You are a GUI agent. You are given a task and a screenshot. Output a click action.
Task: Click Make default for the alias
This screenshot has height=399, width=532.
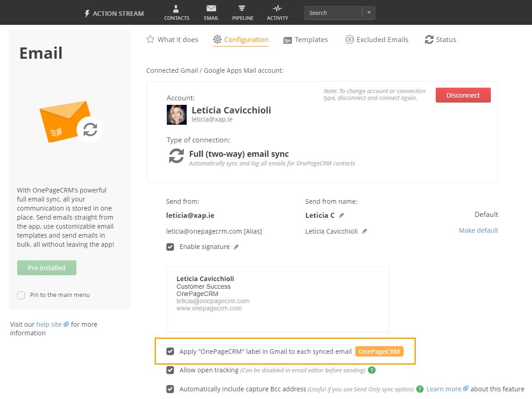(x=478, y=230)
